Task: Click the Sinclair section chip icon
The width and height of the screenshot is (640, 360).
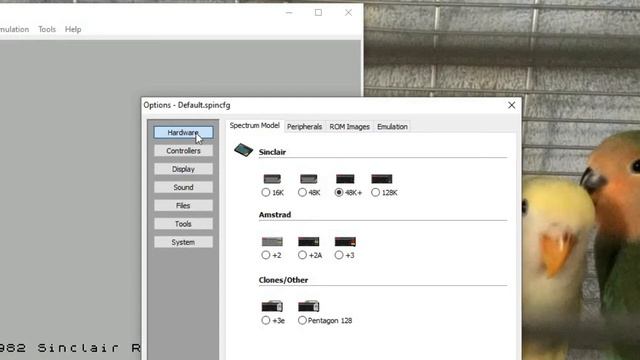Action: tap(243, 150)
